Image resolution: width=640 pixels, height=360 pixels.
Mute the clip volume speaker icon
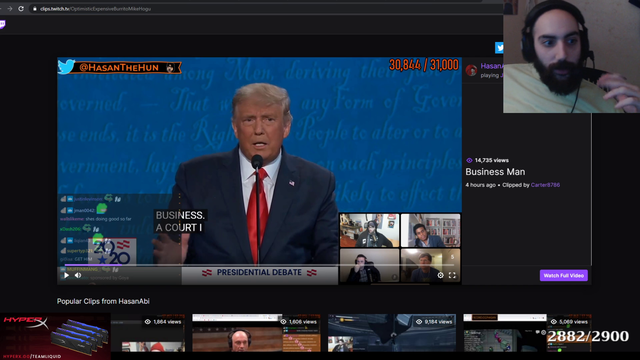pos(78,276)
